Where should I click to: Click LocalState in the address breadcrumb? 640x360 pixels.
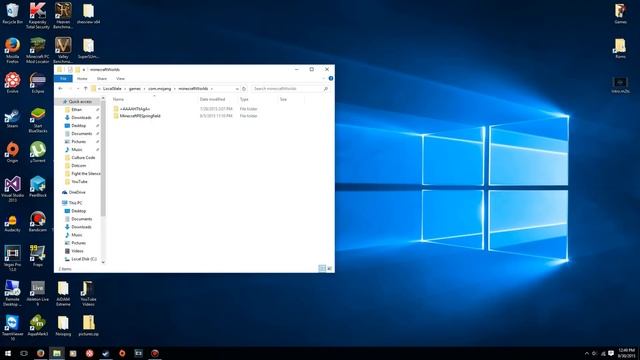[x=112, y=89]
